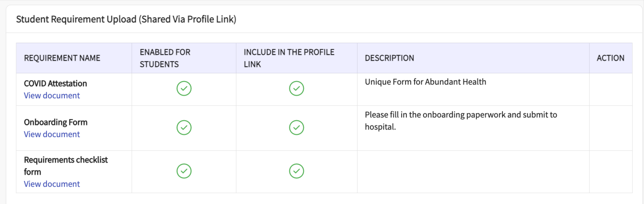
Task: Click the Description column header
Action: point(389,58)
